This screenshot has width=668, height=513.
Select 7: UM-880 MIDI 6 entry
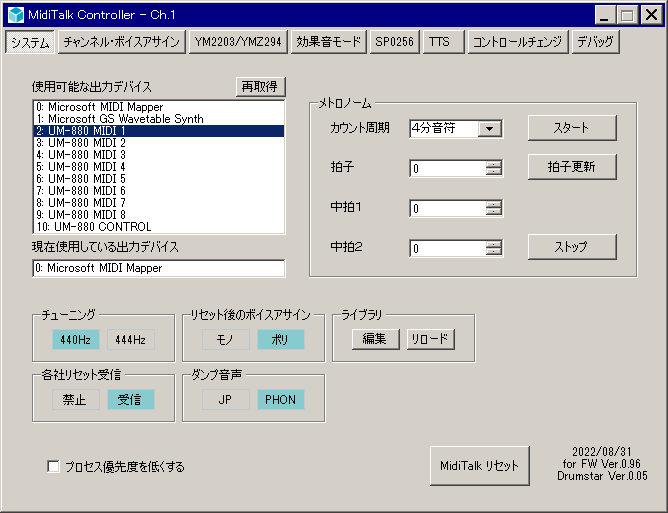[x=158, y=190]
